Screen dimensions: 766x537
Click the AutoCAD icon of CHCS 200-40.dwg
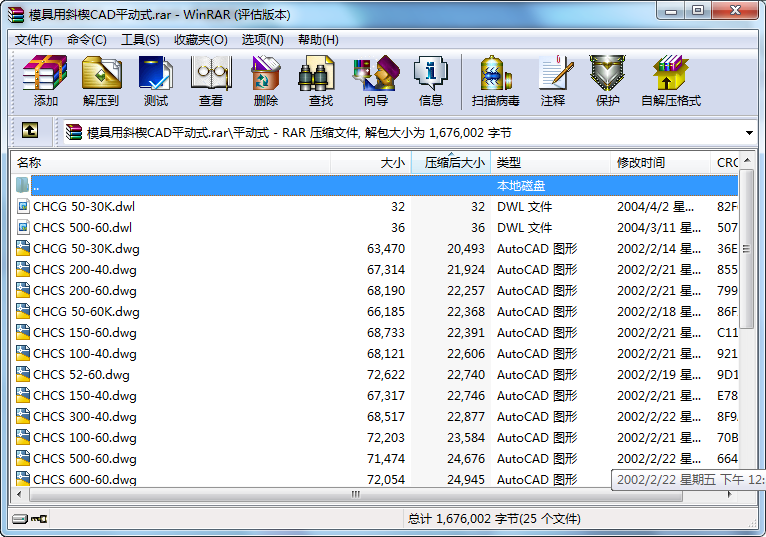[23, 269]
